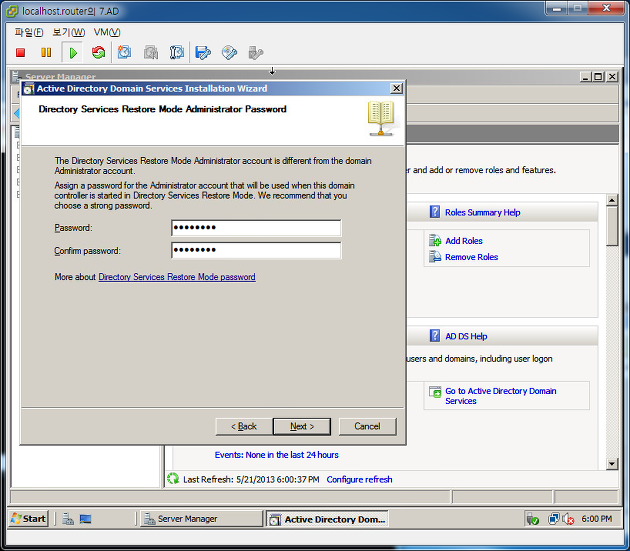This screenshot has height=551, width=630.
Task: Open the snapshot manager icon
Action: [177, 53]
